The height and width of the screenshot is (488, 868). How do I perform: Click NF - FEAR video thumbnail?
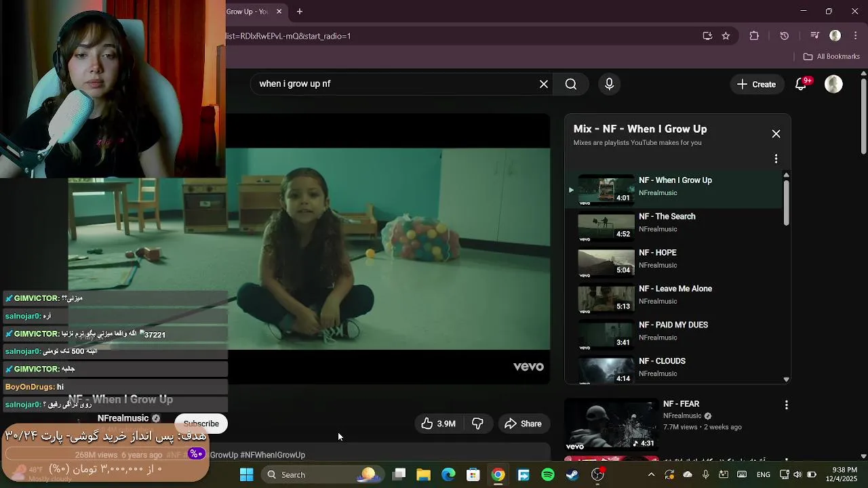pyautogui.click(x=611, y=424)
